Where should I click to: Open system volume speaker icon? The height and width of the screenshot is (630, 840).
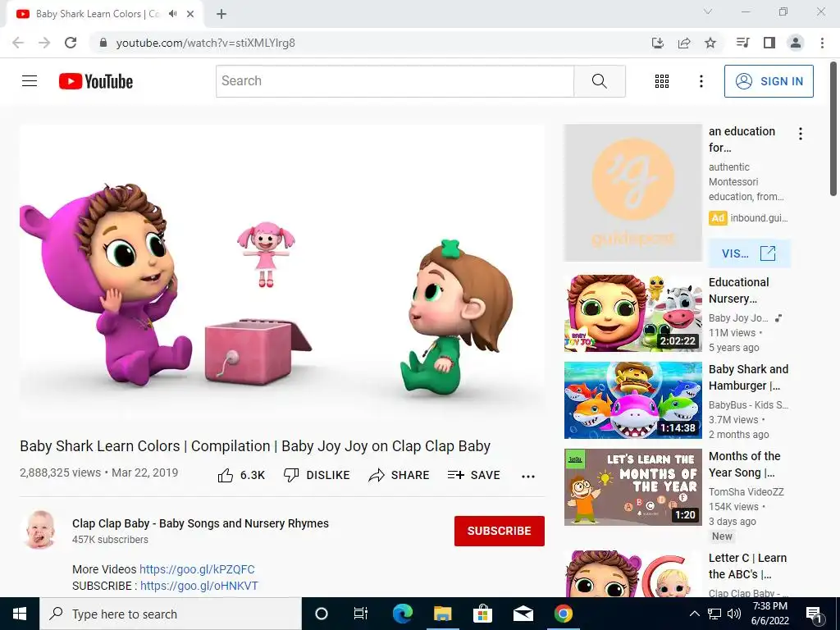(734, 614)
